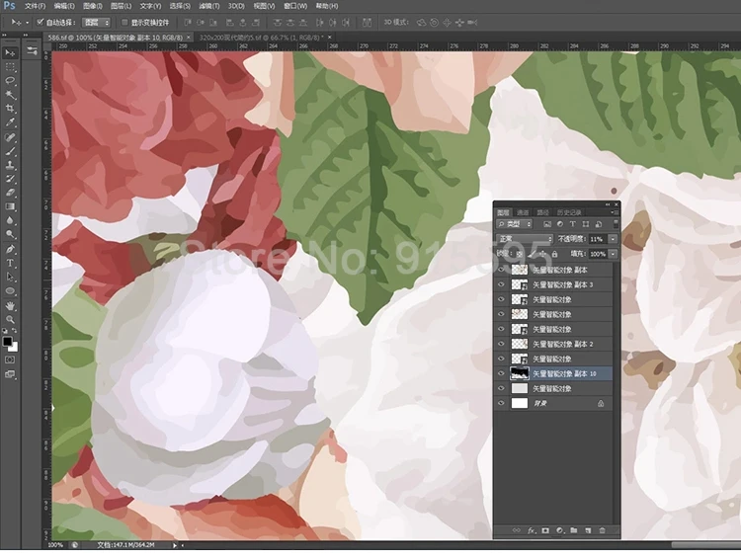Open the blend mode 正常 dropdown
This screenshot has height=560, width=741.
pos(526,239)
